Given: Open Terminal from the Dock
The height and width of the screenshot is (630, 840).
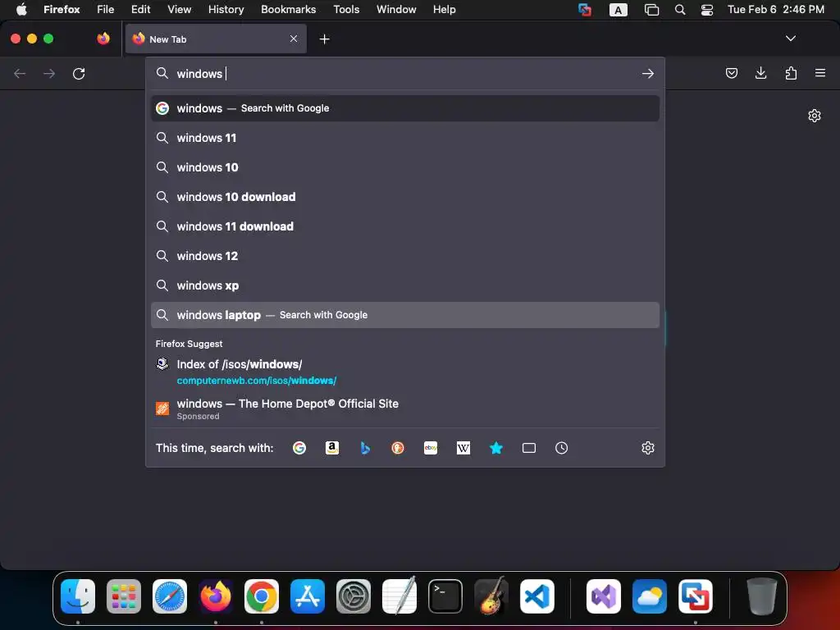Looking at the screenshot, I should (445, 596).
